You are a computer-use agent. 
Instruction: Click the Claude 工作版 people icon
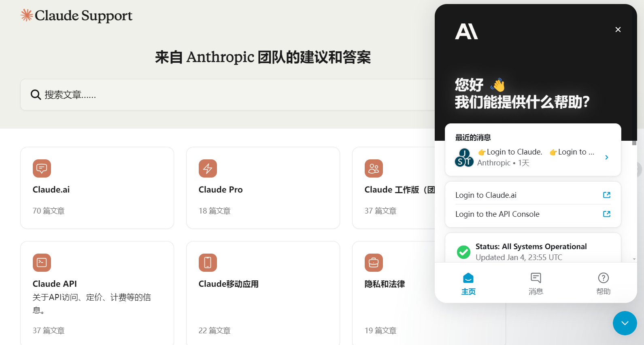point(374,168)
